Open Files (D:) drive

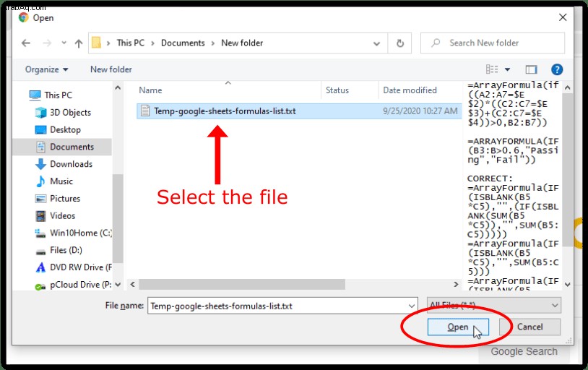(x=66, y=250)
